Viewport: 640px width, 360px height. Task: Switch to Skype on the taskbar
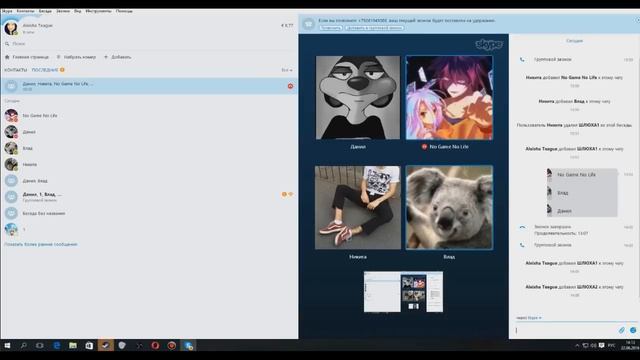point(188,346)
